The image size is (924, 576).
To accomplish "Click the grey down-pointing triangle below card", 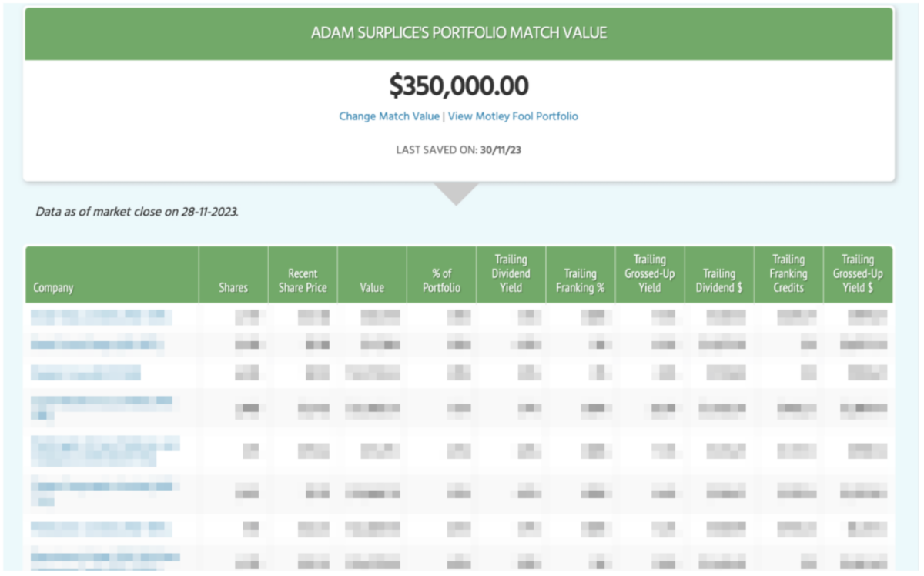I will pyautogui.click(x=457, y=193).
